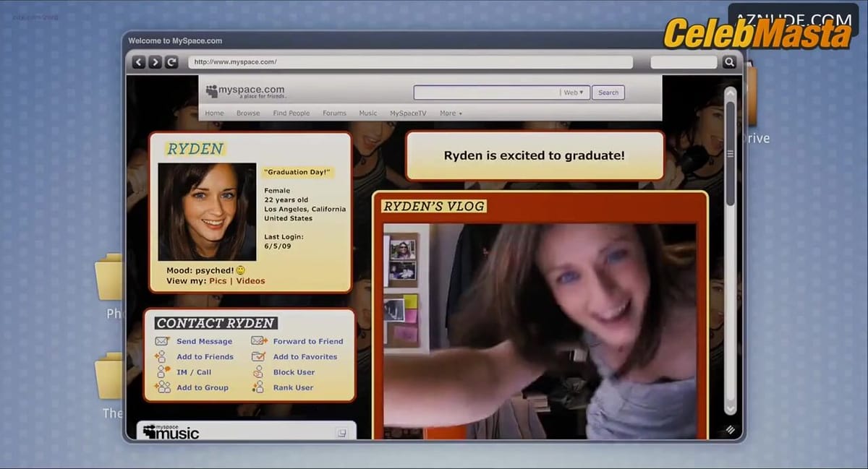Click the Send Message envelope icon
Image resolution: width=868 pixels, height=469 pixels.
click(x=162, y=341)
